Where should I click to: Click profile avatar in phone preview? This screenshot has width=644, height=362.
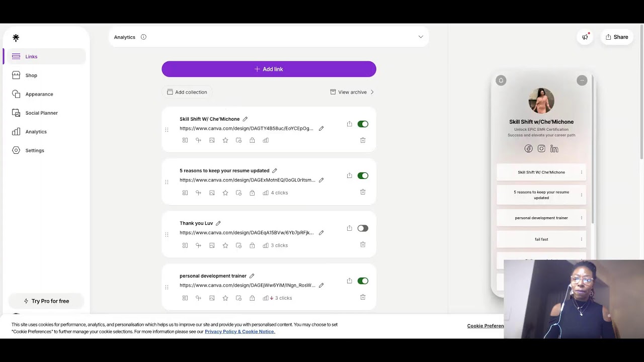point(541,101)
